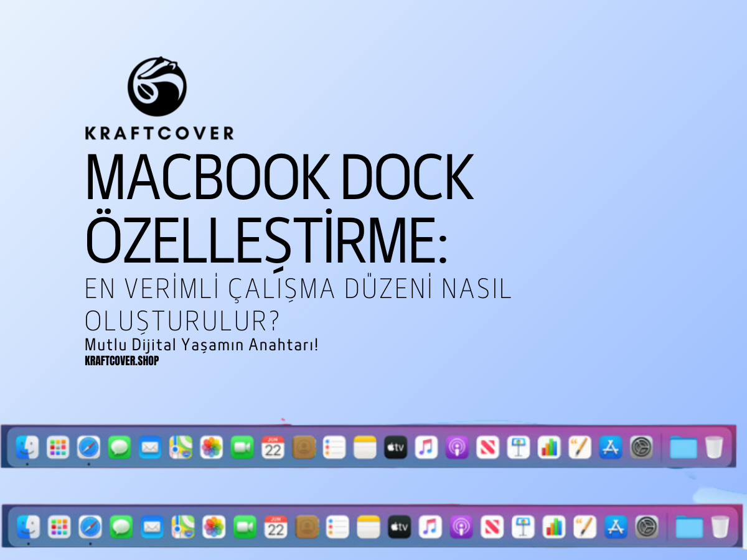
Task: Click the Kraftcover round logo
Action: (157, 86)
